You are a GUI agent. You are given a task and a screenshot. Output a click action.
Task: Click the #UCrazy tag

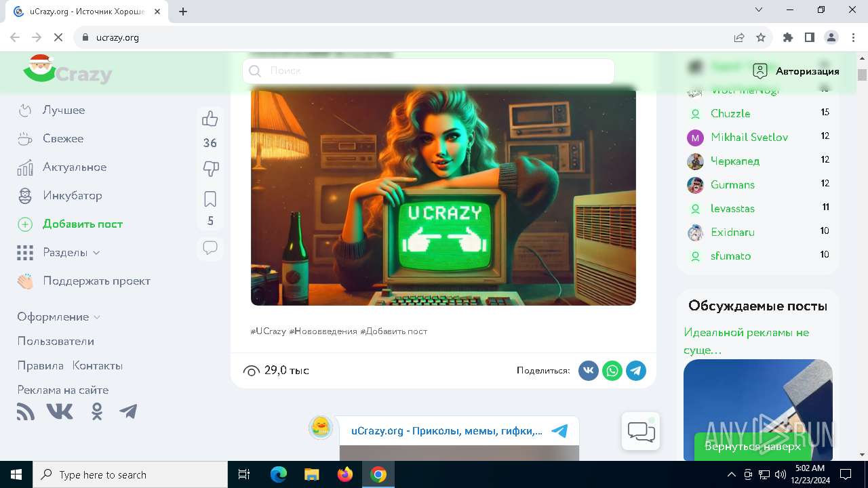[x=268, y=331]
